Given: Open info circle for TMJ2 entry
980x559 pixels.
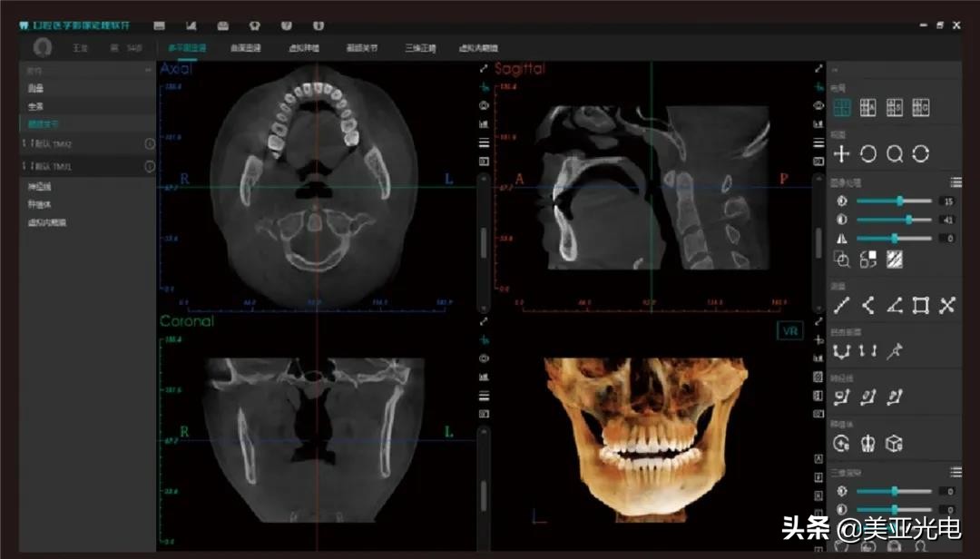Looking at the screenshot, I should click(x=150, y=143).
